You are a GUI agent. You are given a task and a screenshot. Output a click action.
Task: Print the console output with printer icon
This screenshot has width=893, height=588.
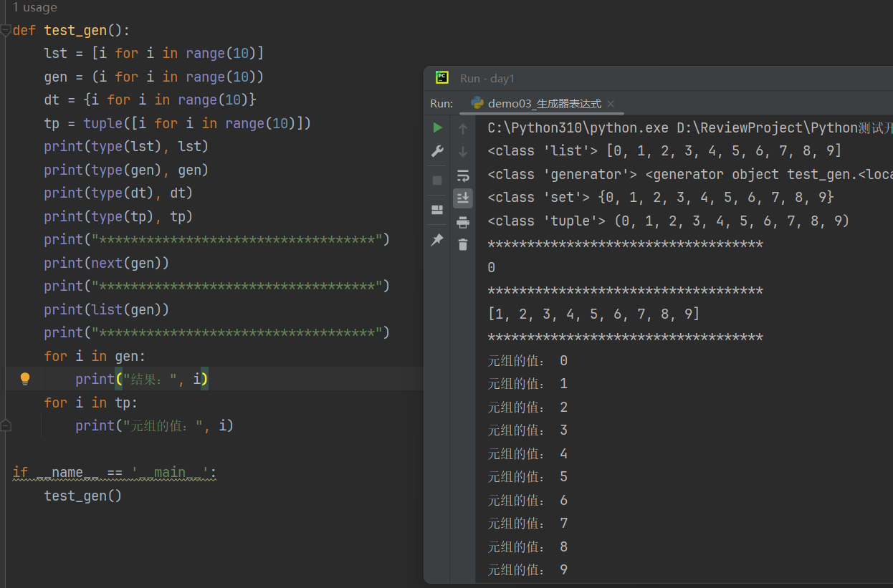coord(463,221)
